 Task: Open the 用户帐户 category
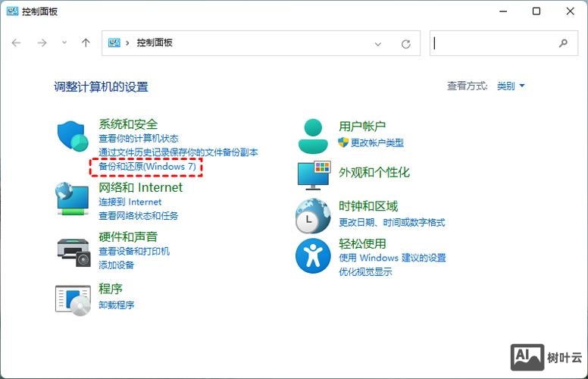[362, 126]
